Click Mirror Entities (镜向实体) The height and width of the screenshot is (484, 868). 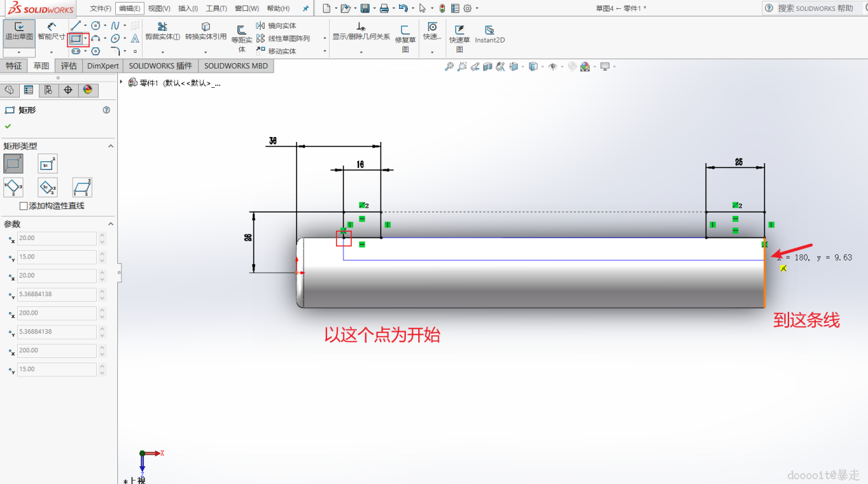(276, 26)
